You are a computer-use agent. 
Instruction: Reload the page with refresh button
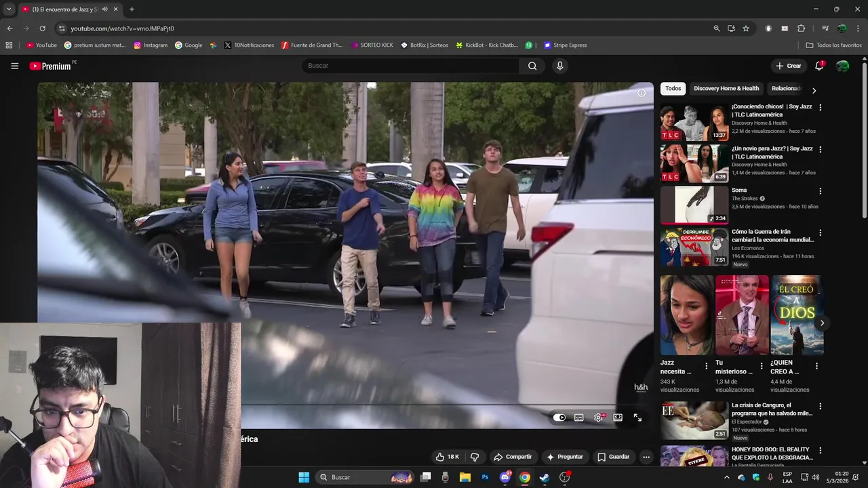click(x=42, y=28)
